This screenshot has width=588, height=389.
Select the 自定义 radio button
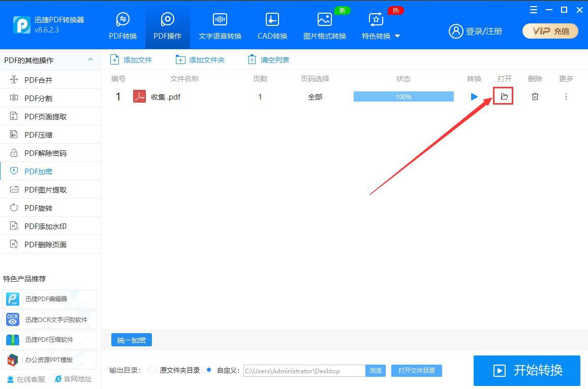click(209, 370)
